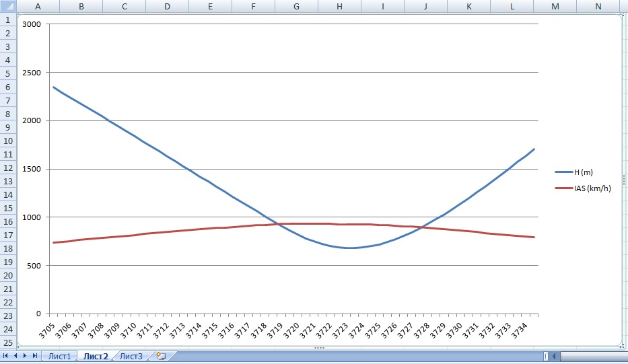628x364 pixels.
Task: Click the IAS (km/h) legend entry
Action: (x=583, y=188)
